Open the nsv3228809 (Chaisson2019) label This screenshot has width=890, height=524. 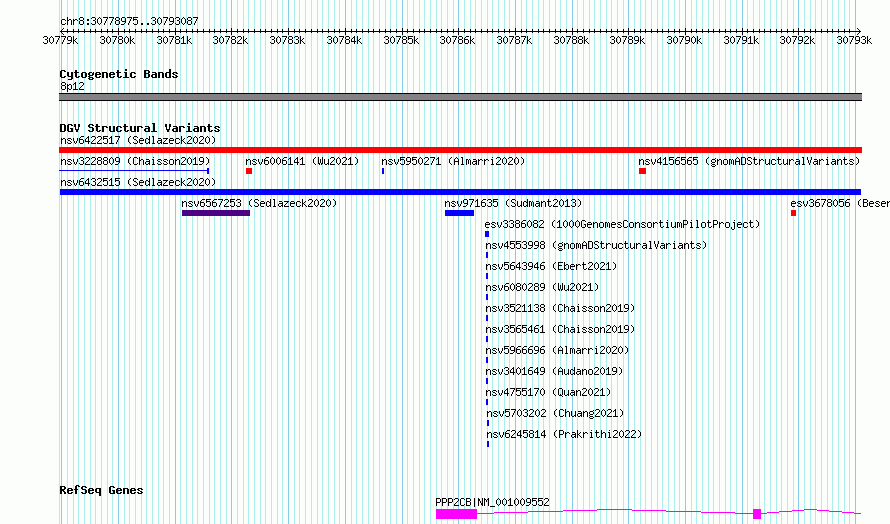135,161
